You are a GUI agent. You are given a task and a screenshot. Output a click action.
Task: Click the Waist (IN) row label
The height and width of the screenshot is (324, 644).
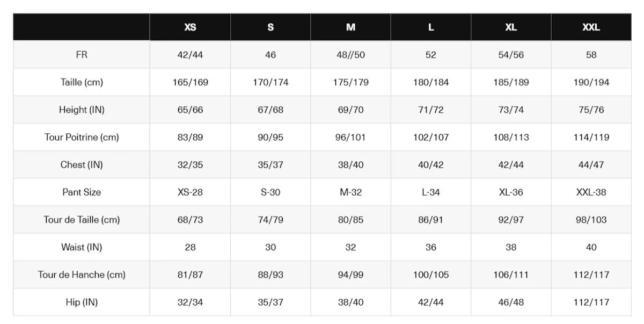82,247
